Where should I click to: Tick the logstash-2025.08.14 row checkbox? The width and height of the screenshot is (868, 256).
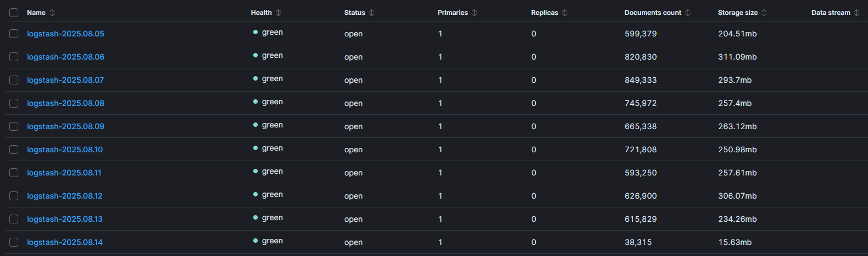(14, 242)
